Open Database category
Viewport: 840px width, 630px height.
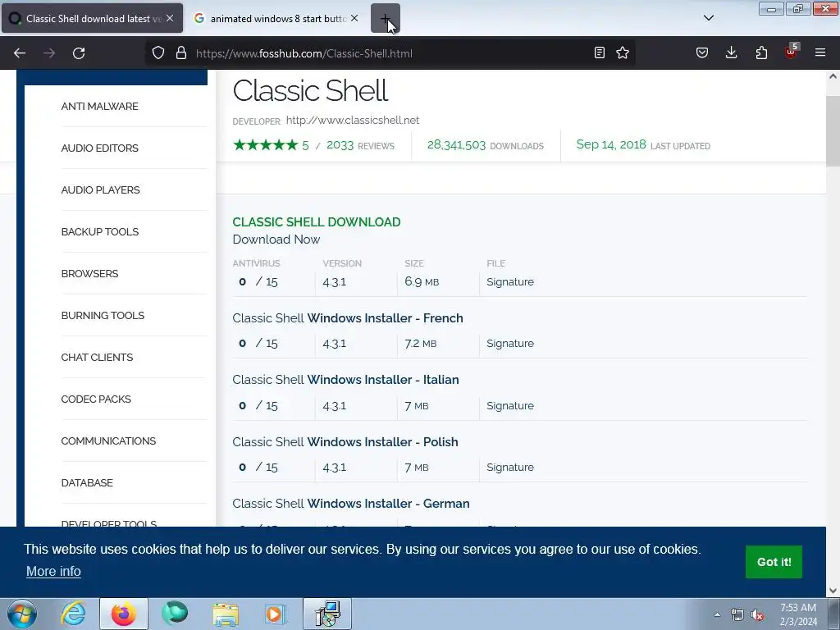coord(87,482)
